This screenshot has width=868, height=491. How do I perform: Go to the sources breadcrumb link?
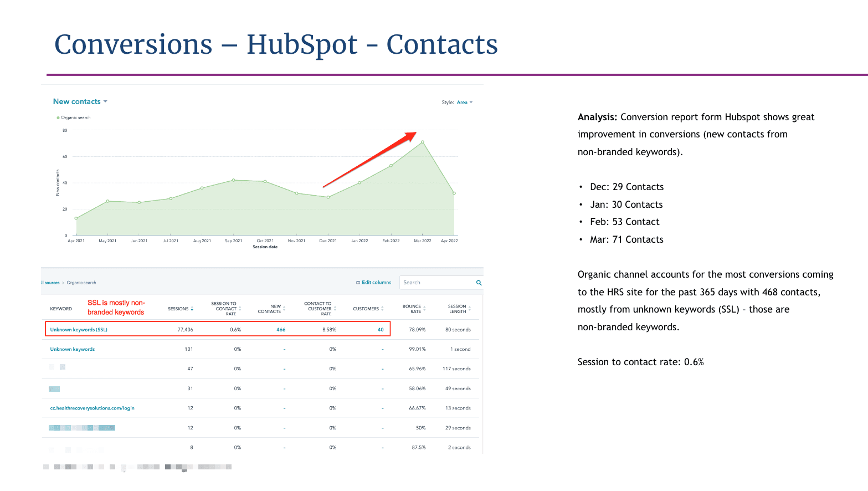[x=52, y=283]
